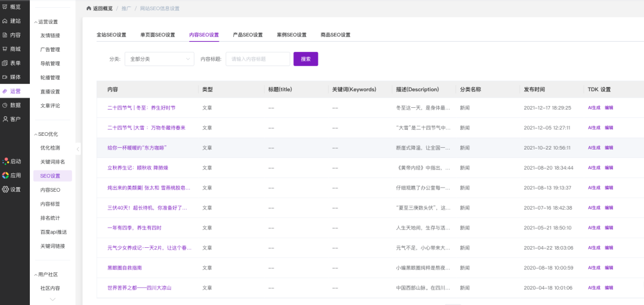Click the home icon beside 返回概览
Screen dimensions: 644x305
pyautogui.click(x=89, y=8)
